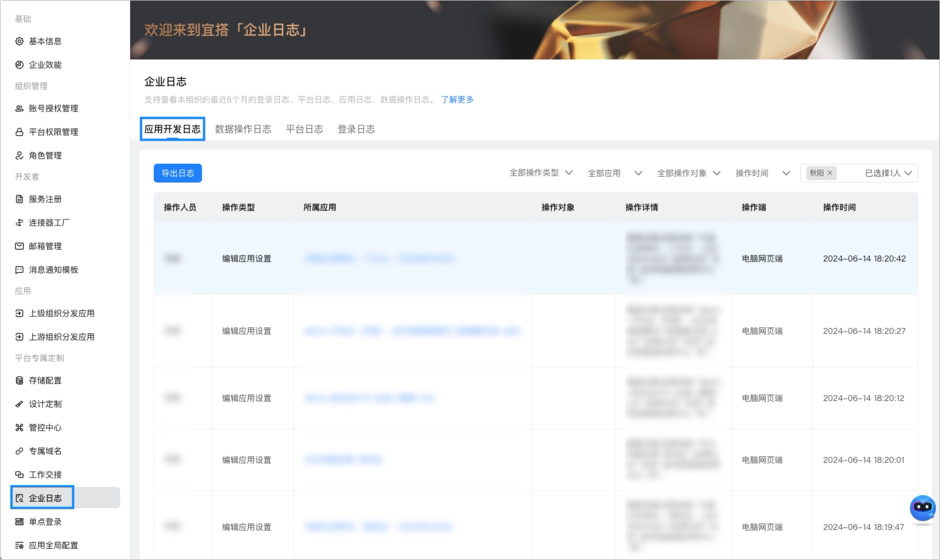Click the 企业效能 chart icon
940x560 pixels.
19,65
